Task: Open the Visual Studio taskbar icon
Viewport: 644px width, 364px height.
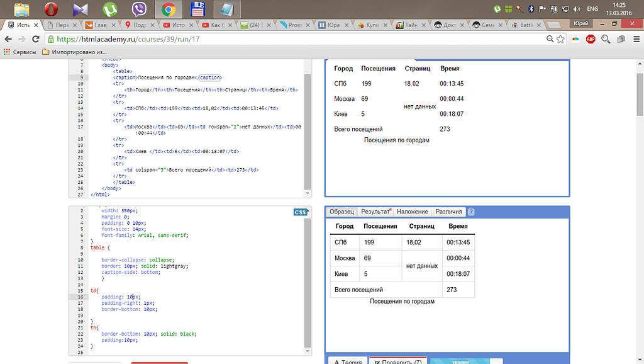Action: pos(80,9)
